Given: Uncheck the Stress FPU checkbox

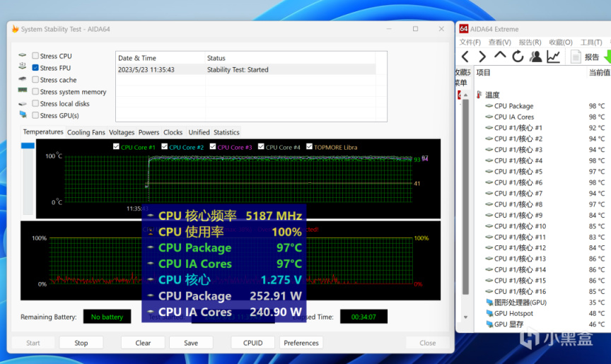Looking at the screenshot, I should pos(35,68).
